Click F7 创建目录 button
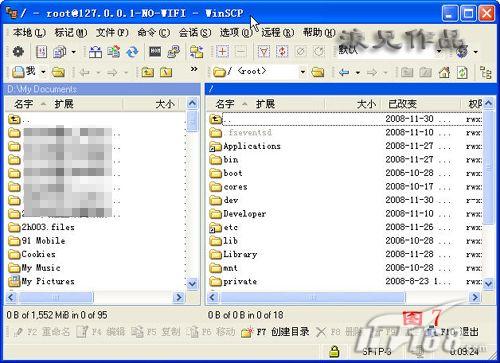This screenshot has height=363, width=500. pyautogui.click(x=275, y=332)
